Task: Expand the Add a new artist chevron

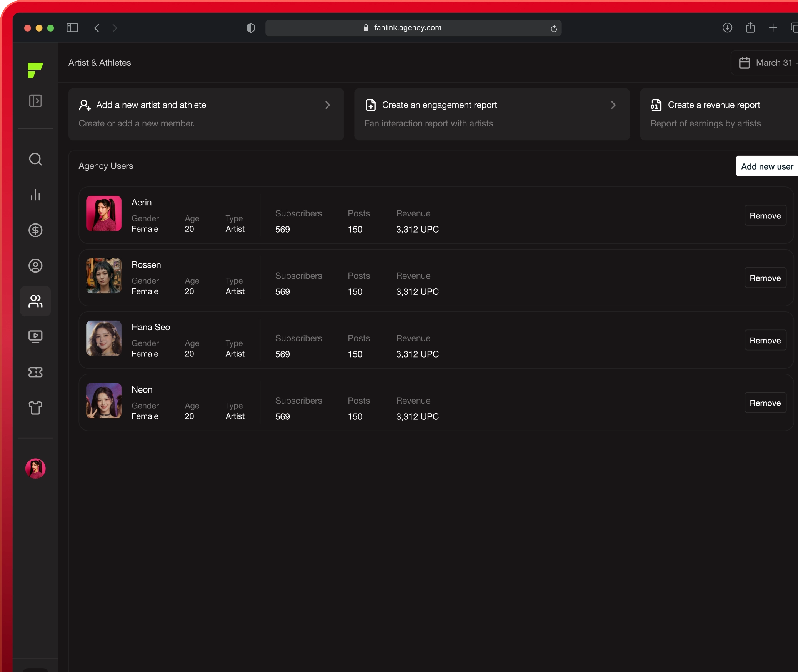Action: (x=328, y=105)
